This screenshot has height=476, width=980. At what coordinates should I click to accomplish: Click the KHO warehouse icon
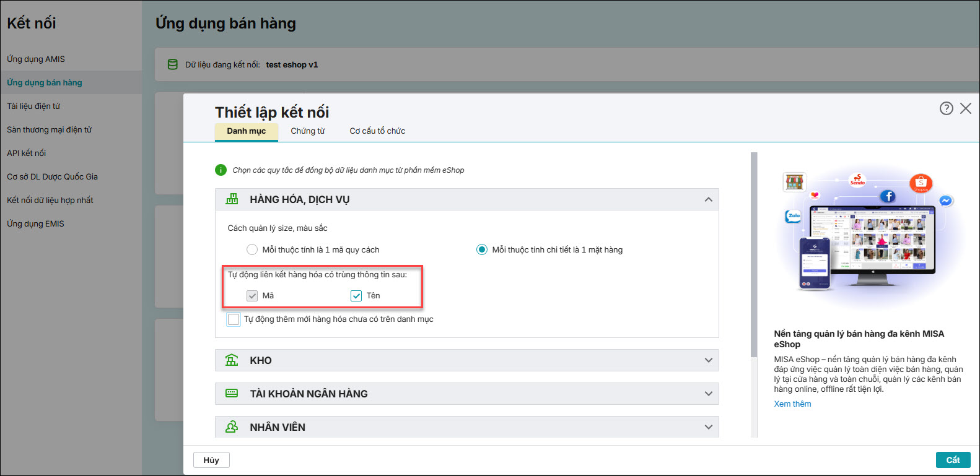(232, 360)
